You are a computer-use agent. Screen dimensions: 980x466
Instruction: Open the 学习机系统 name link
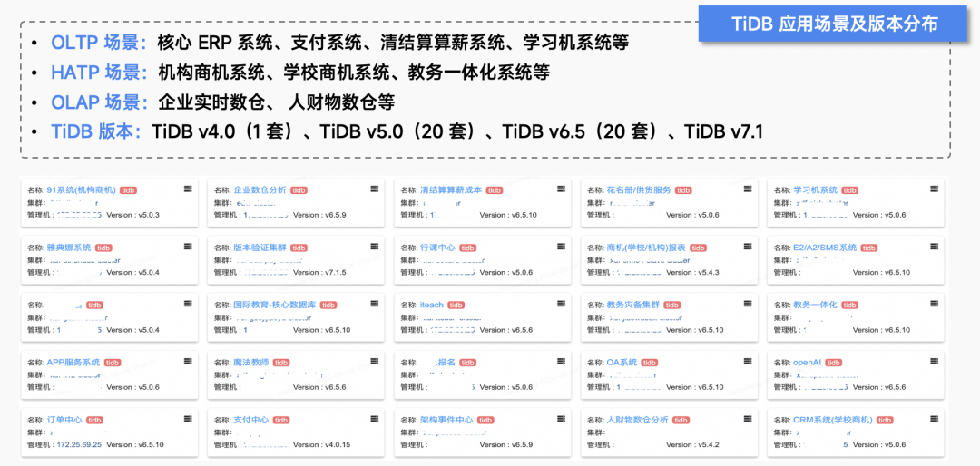815,190
